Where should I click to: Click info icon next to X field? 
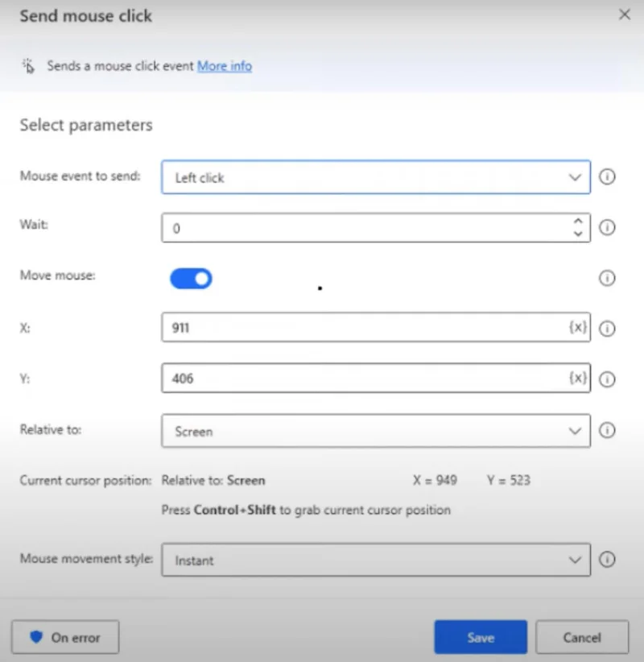607,329
